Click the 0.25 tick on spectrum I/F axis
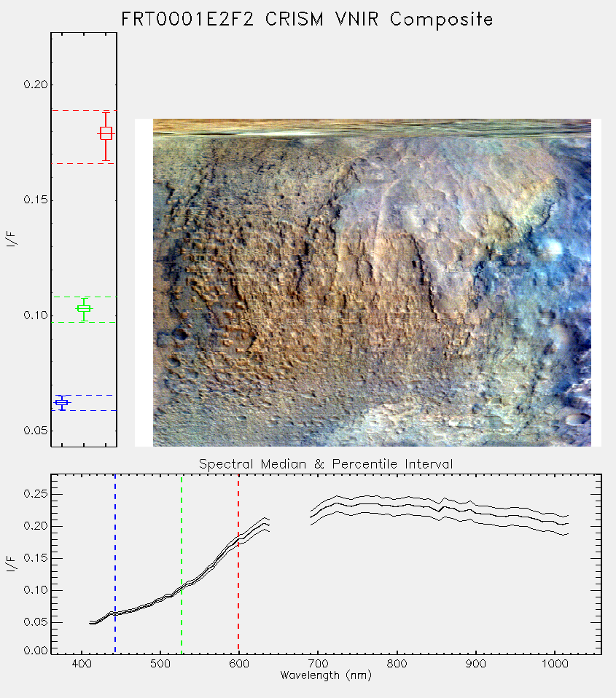 pyautogui.click(x=35, y=494)
